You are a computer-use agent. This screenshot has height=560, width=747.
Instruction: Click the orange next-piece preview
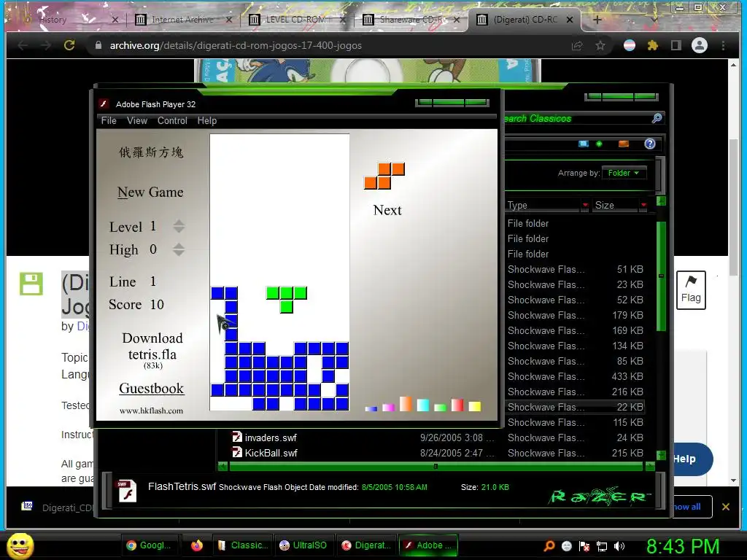pyautogui.click(x=384, y=176)
